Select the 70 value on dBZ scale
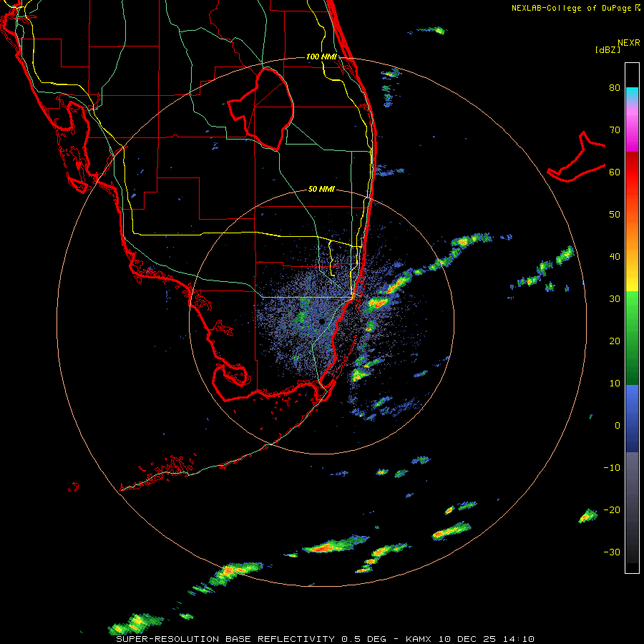This screenshot has height=644, width=644. [615, 130]
